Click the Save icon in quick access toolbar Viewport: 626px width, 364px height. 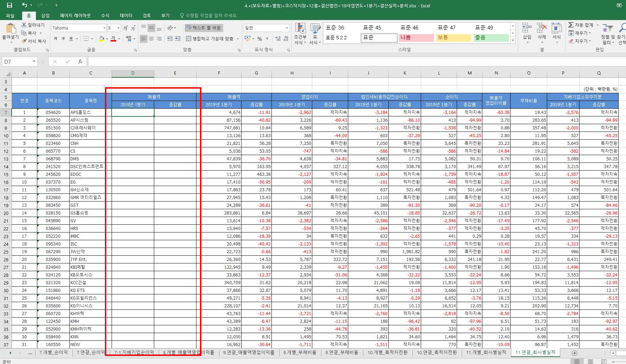click(x=10, y=5)
